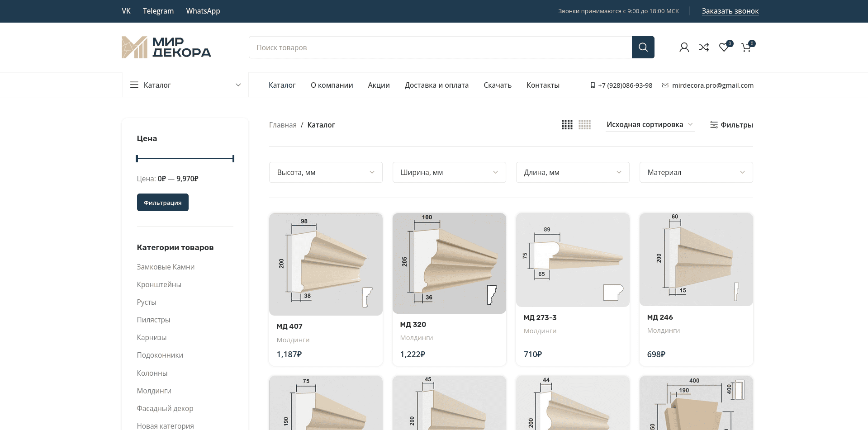The width and height of the screenshot is (868, 430).
Task: Select Карнизы category
Action: pyautogui.click(x=152, y=337)
